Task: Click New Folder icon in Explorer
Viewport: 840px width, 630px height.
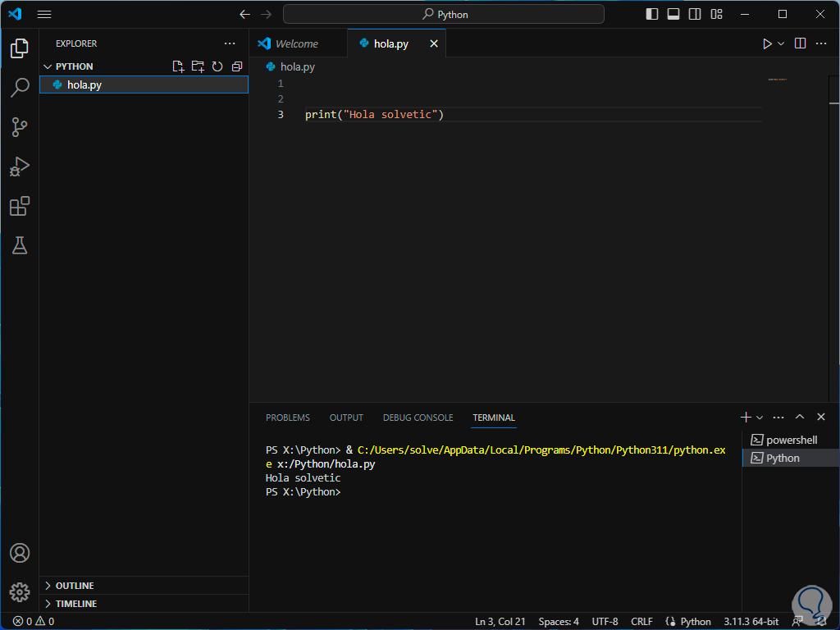Action: click(x=198, y=66)
